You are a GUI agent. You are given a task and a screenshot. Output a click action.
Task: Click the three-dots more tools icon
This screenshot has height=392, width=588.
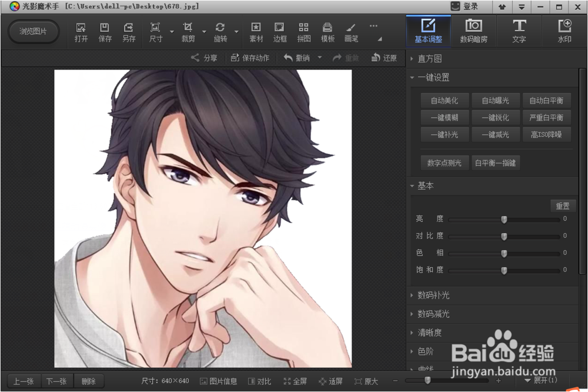click(373, 26)
